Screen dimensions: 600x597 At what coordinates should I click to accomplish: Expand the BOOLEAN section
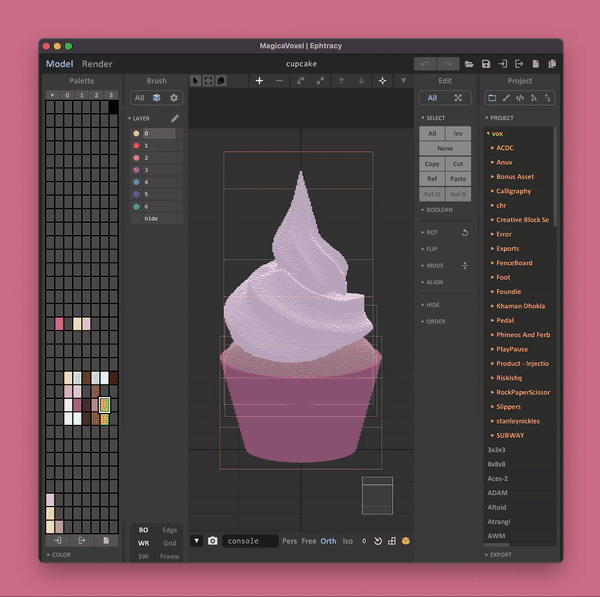437,210
